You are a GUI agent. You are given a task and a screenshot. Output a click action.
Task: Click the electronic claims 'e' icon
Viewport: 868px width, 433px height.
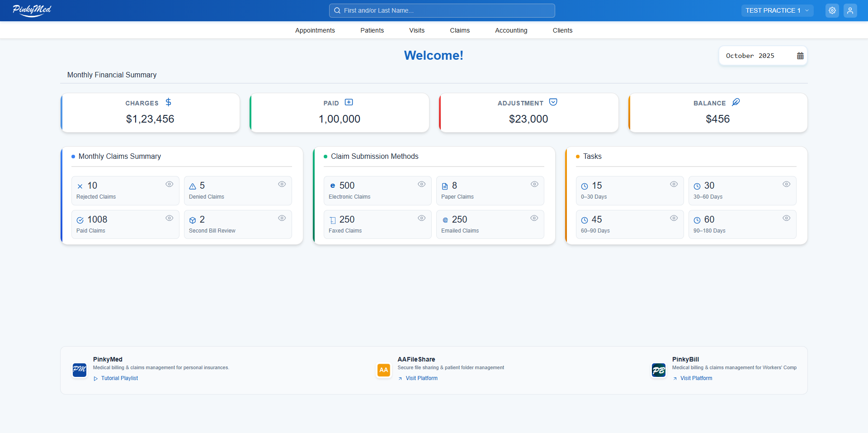tap(333, 186)
